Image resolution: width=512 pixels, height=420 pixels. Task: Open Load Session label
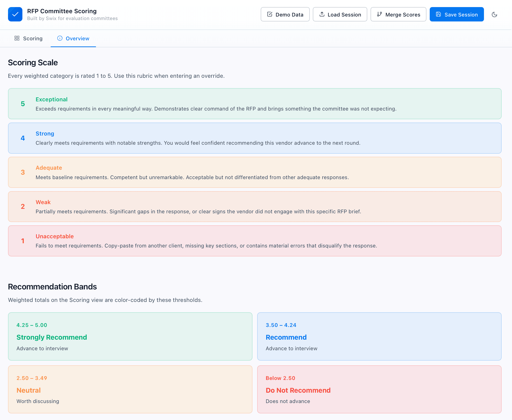click(344, 15)
